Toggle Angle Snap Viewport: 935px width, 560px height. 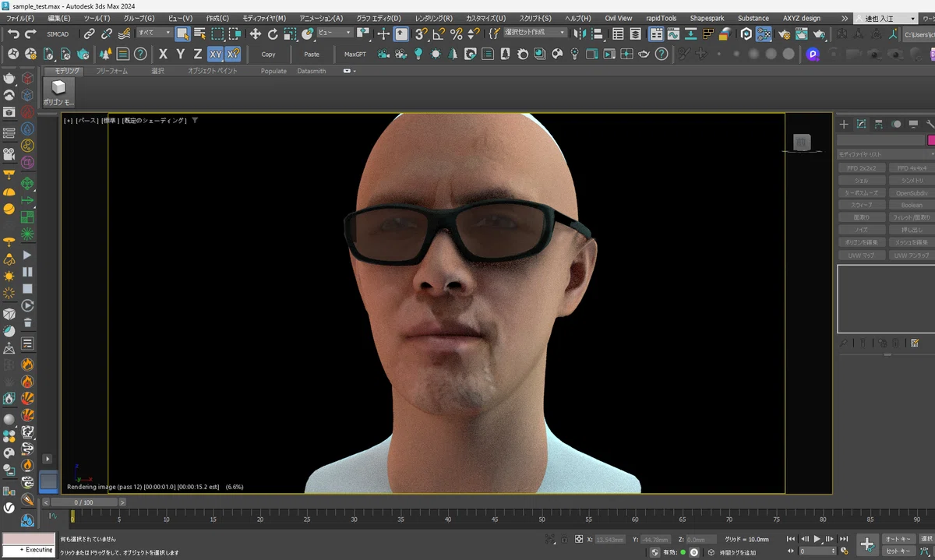point(438,33)
